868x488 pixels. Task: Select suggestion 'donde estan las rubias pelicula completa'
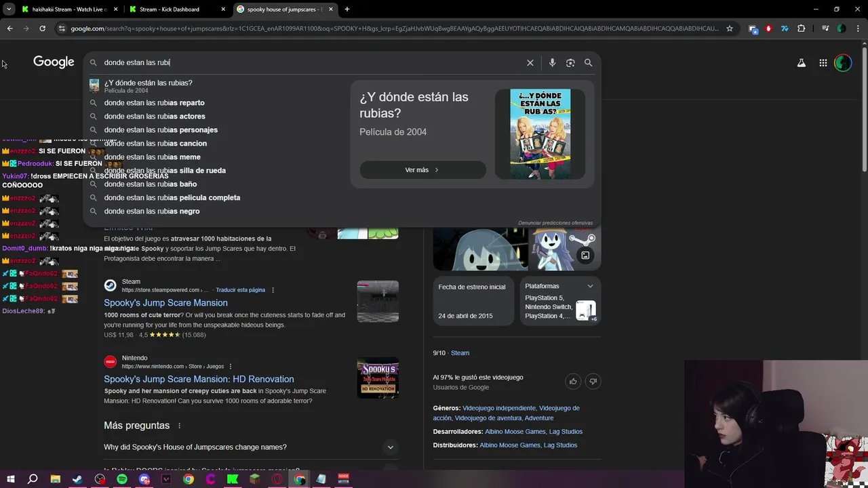(x=217, y=198)
